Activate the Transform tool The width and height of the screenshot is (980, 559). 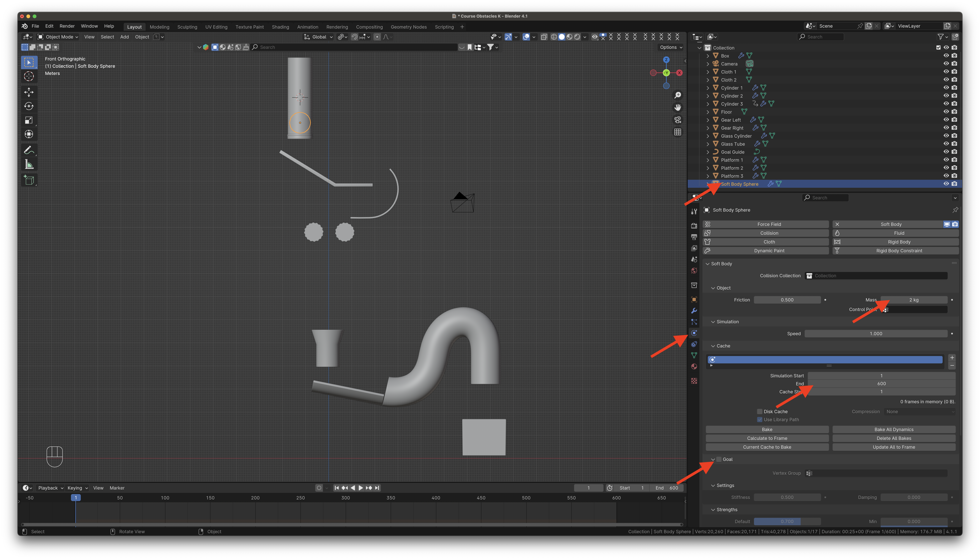tap(29, 134)
